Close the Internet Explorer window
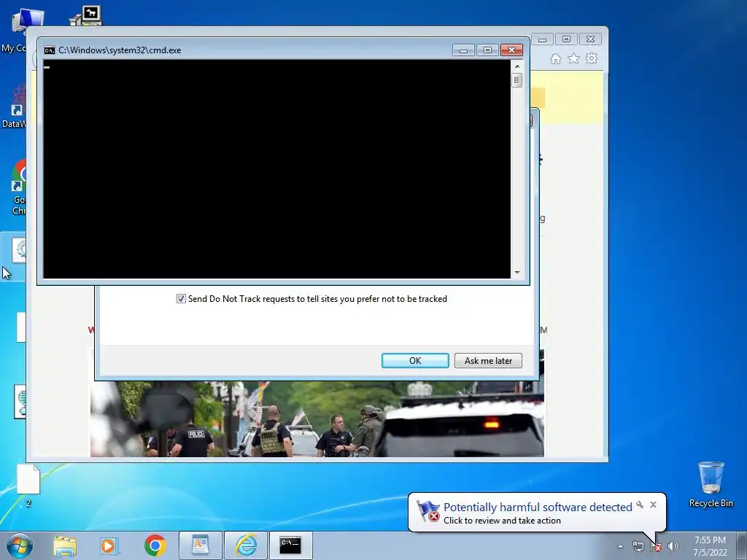 (x=590, y=39)
